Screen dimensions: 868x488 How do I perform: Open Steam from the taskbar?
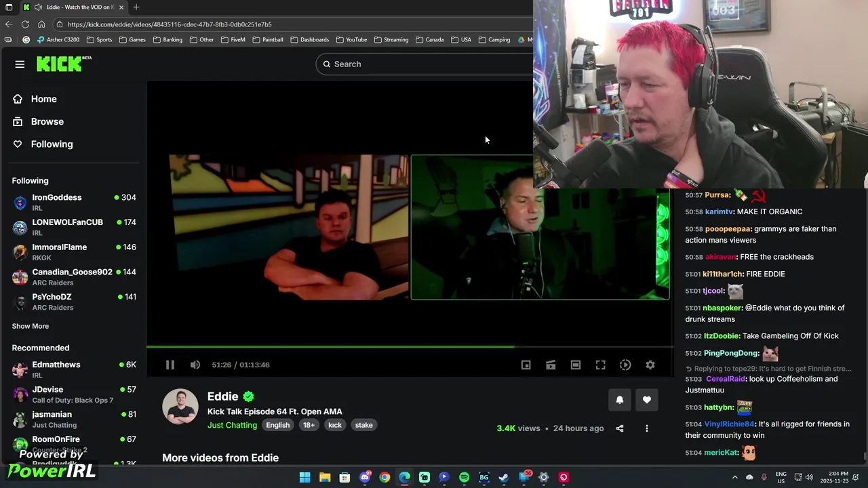pos(504,477)
